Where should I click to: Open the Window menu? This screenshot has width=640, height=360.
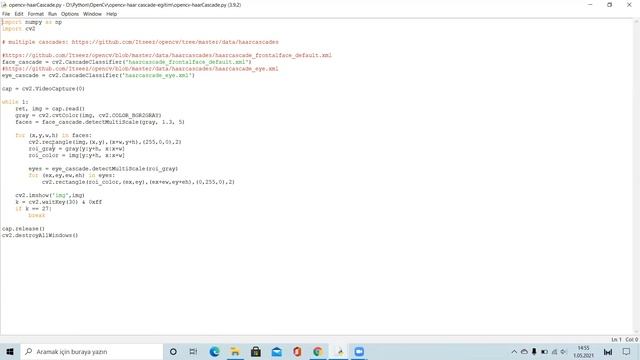click(92, 14)
